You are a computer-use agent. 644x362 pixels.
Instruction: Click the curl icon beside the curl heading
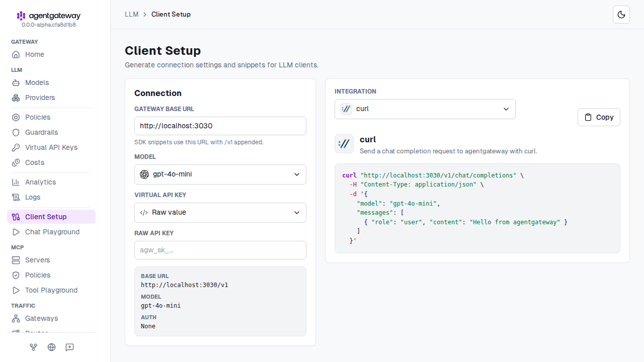tap(344, 144)
